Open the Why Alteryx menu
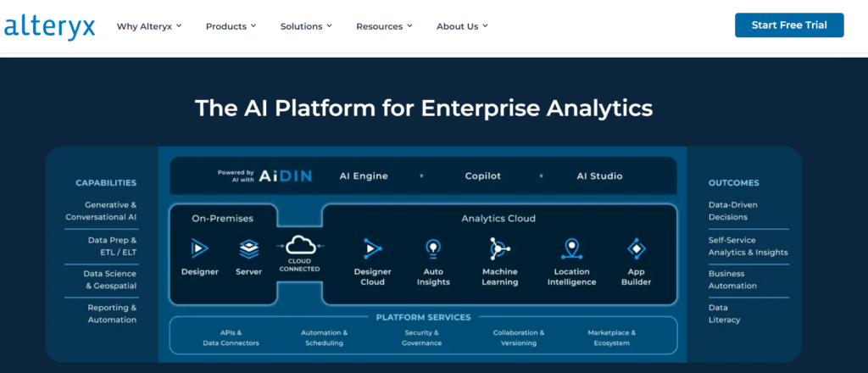The width and height of the screenshot is (868, 373). (x=149, y=26)
